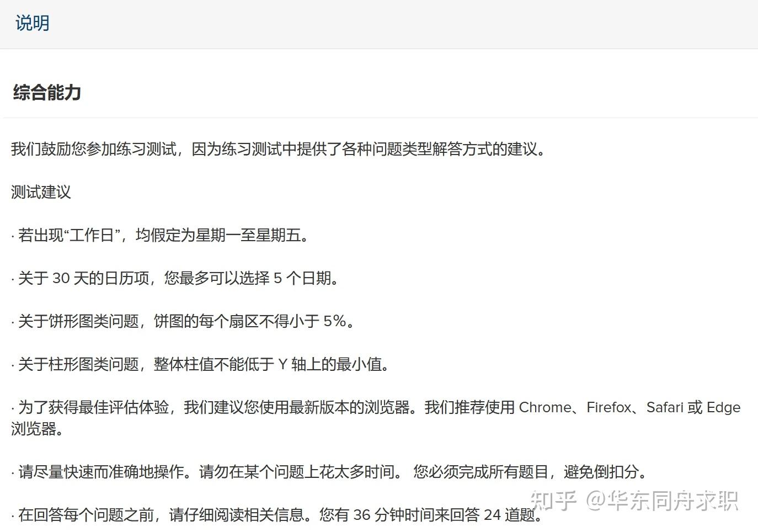This screenshot has width=758, height=532.
Task: Click the 测试建议 label
Action: click(x=39, y=193)
